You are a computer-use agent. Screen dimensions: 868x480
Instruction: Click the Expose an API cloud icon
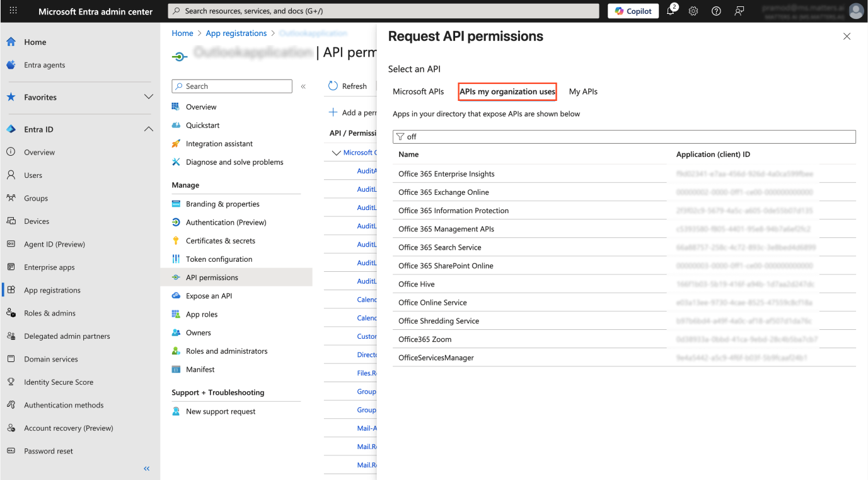tap(176, 296)
